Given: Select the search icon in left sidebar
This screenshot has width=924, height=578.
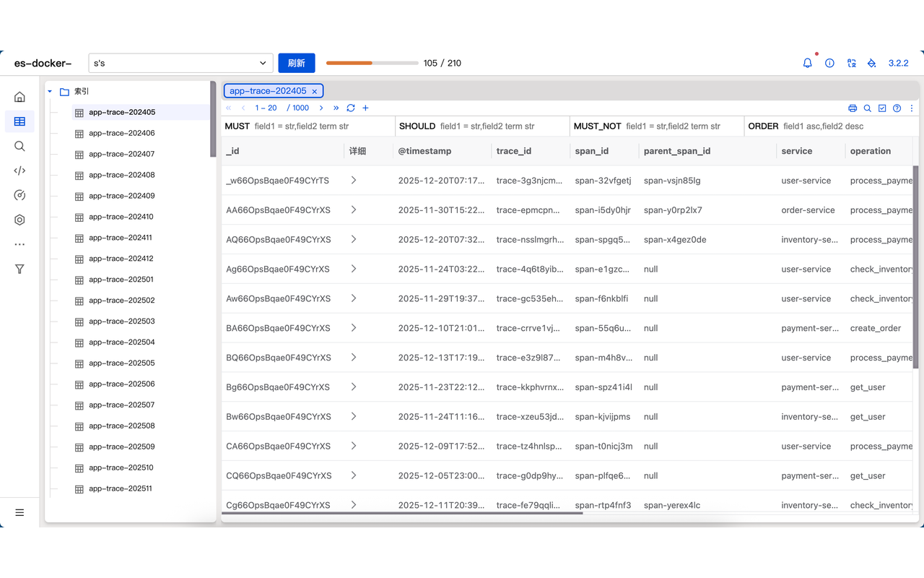Looking at the screenshot, I should point(19,146).
